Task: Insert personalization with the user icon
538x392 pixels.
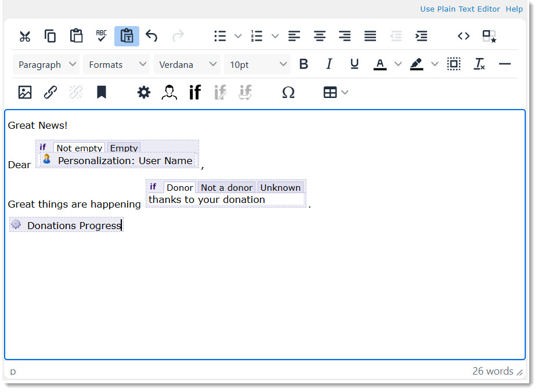Action: [169, 92]
